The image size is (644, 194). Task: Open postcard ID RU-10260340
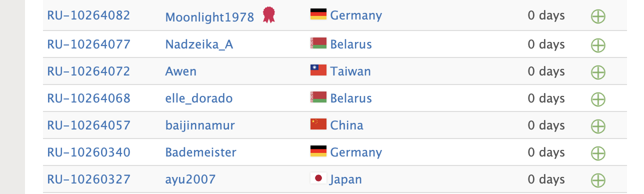pos(88,152)
